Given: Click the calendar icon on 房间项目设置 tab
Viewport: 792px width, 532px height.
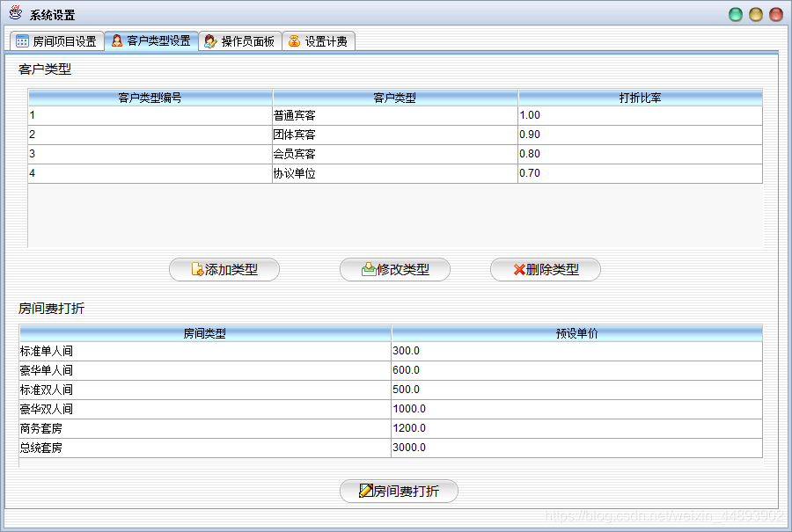Looking at the screenshot, I should 22,40.
